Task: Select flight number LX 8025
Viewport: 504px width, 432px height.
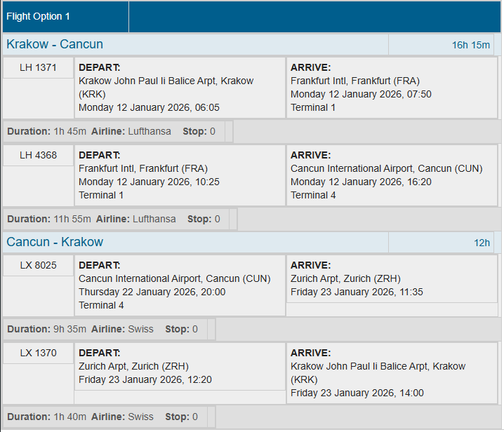Action: (39, 266)
